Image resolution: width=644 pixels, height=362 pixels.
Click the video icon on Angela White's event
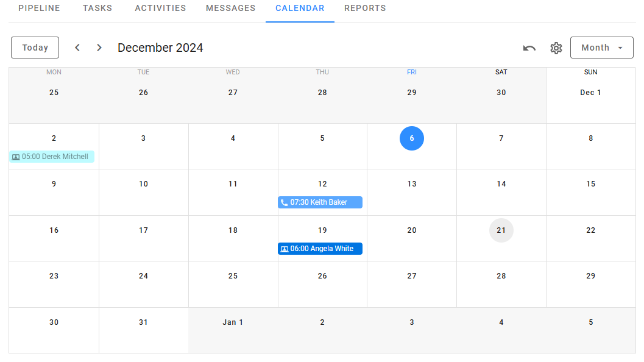(x=285, y=249)
